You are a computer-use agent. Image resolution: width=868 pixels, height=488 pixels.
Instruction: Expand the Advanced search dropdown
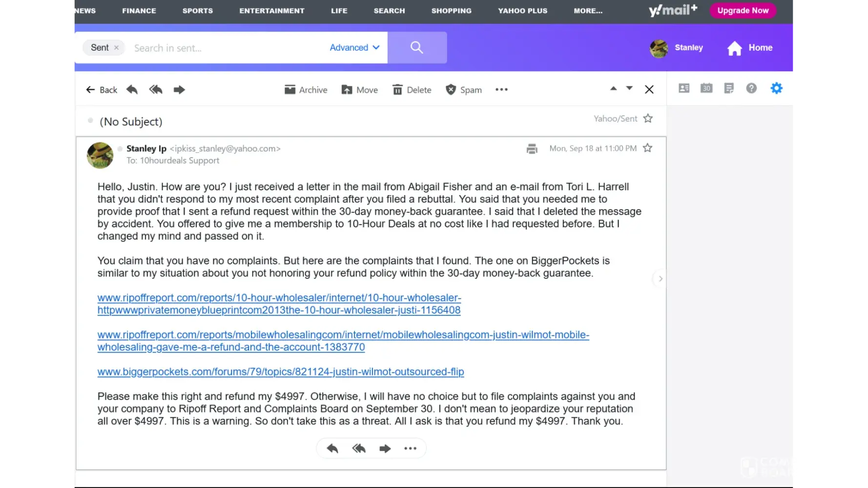(355, 48)
